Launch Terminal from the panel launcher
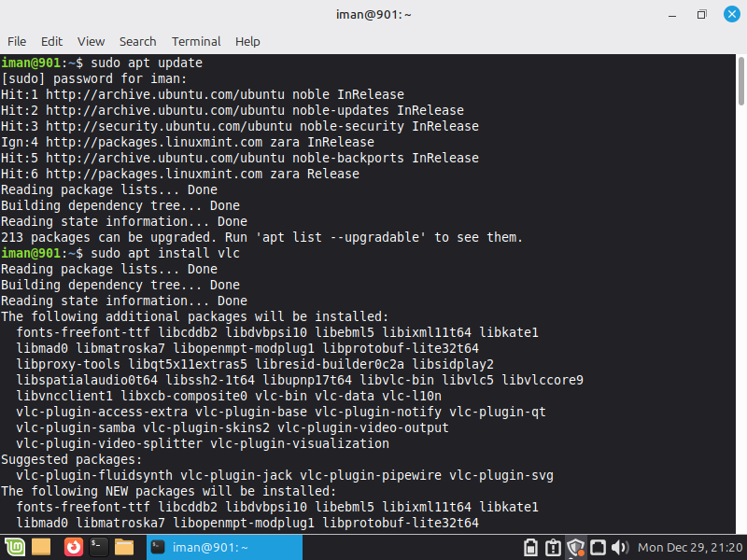This screenshot has width=747, height=560. point(98,547)
